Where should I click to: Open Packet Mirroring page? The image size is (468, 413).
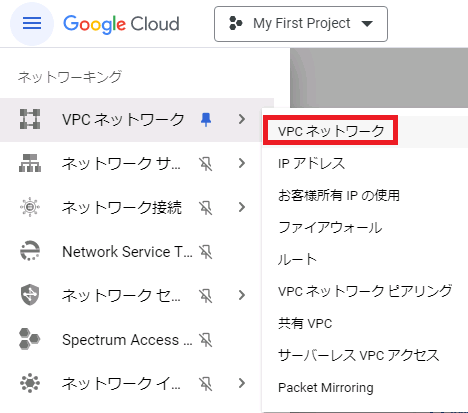click(326, 388)
